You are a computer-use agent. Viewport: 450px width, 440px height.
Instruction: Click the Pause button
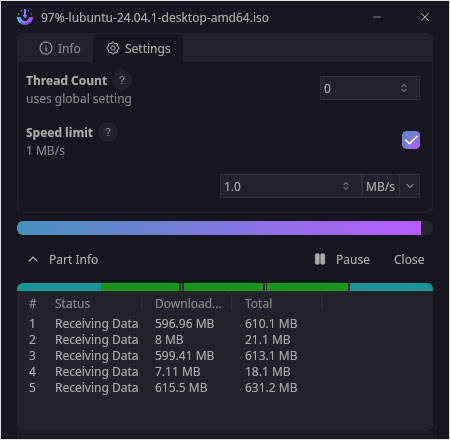click(342, 259)
